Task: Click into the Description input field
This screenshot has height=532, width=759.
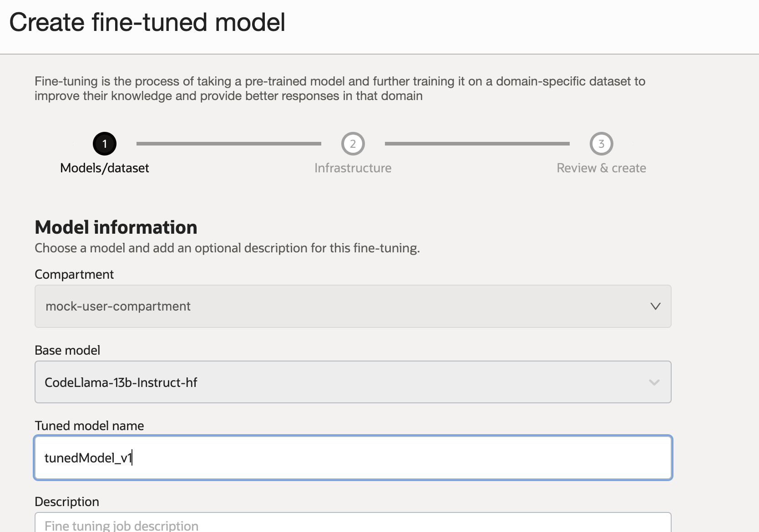Action: click(353, 525)
